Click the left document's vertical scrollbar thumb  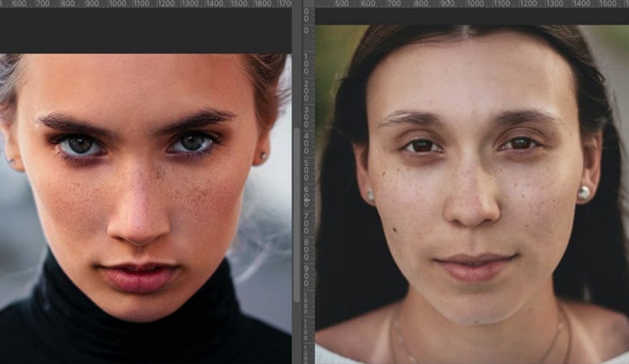click(x=295, y=214)
